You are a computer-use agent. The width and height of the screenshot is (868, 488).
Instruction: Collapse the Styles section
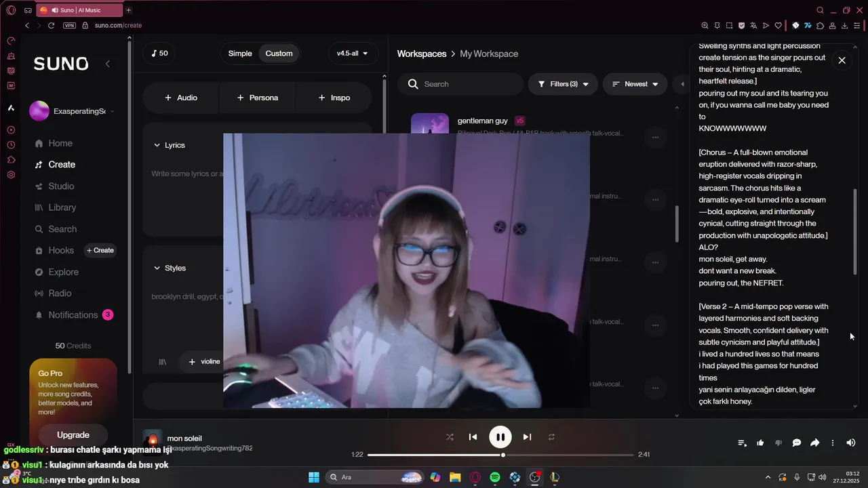click(170, 268)
